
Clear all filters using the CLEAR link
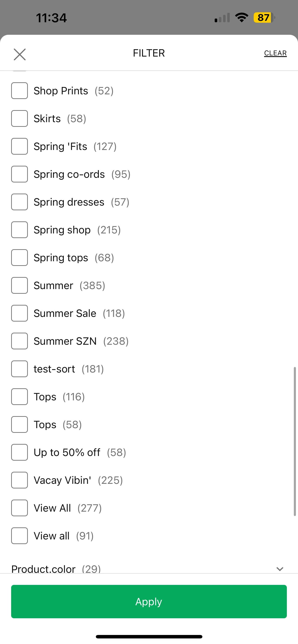(275, 53)
